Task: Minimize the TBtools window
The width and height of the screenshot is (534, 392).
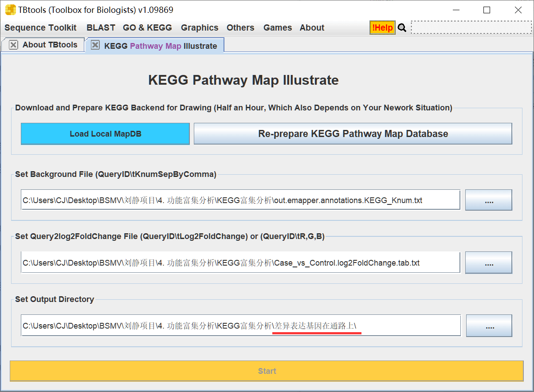Action: [x=455, y=10]
